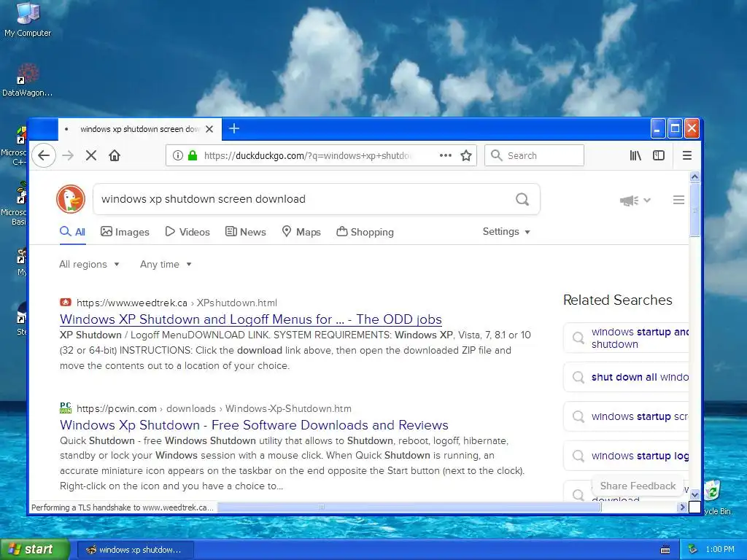
Task: Open DuckDuckGo side menu hamburger icon
Action: coord(679,200)
